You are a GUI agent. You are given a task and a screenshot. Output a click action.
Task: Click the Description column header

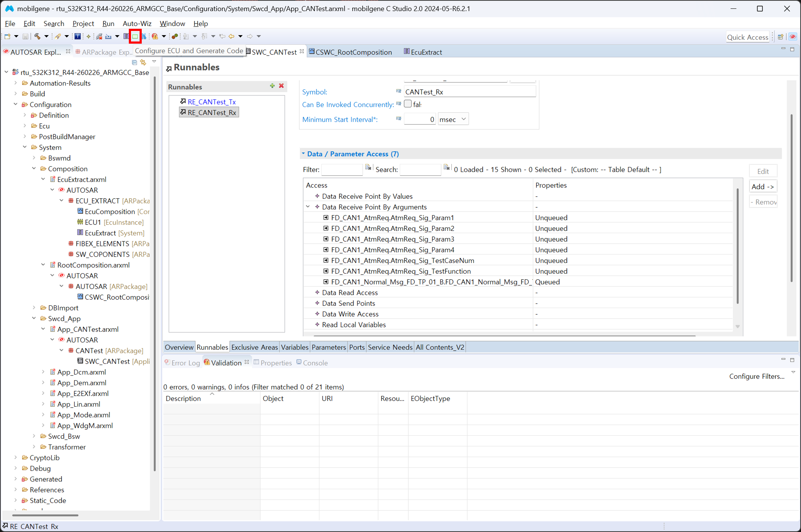click(211, 398)
